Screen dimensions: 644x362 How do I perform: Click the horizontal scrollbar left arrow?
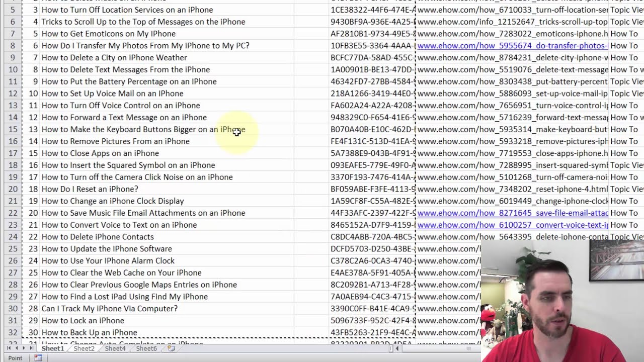(x=397, y=348)
